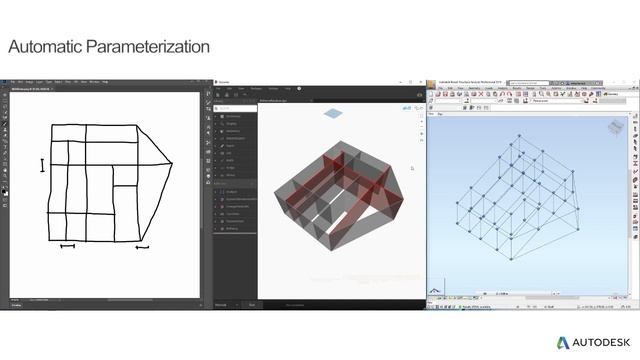Image resolution: width=640 pixels, height=360 pixels.
Task: Open the File menu in Dynamo
Action: (x=218, y=89)
